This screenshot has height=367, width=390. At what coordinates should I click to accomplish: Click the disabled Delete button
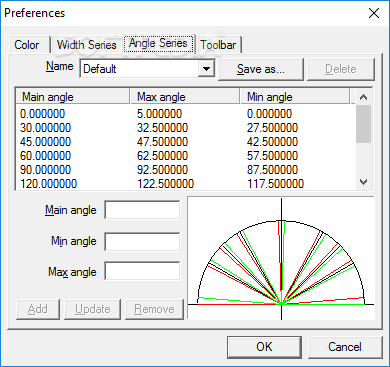tap(341, 69)
